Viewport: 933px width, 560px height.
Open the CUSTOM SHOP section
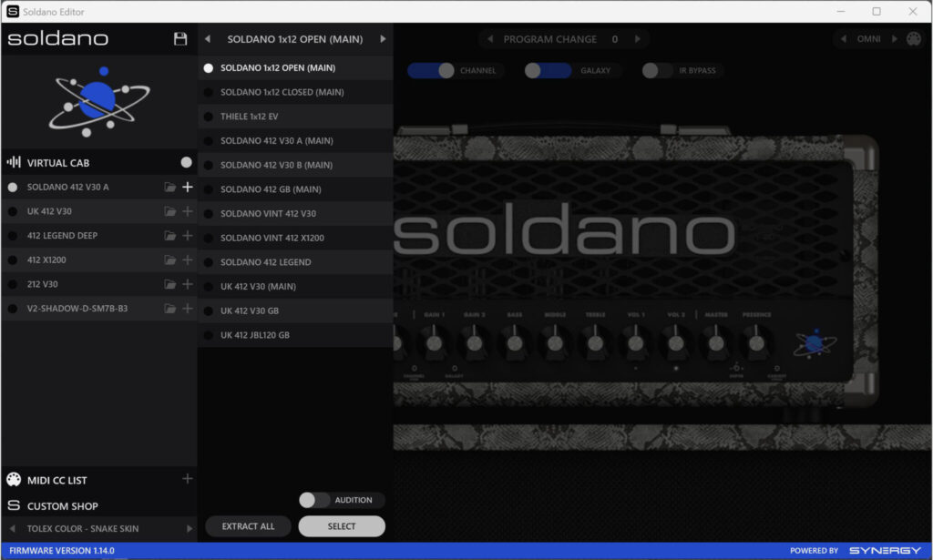(x=63, y=506)
